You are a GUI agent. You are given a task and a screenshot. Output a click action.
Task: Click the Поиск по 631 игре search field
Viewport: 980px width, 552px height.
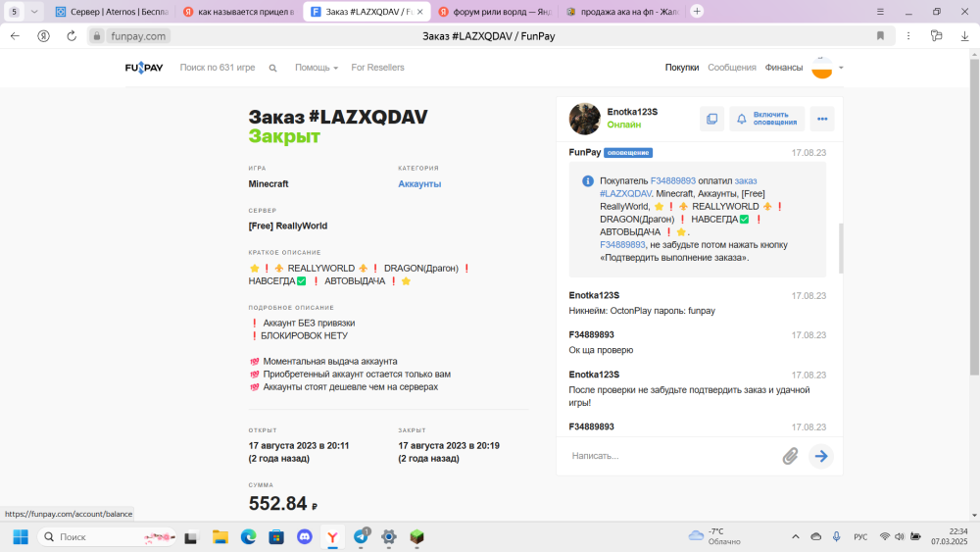tap(218, 68)
